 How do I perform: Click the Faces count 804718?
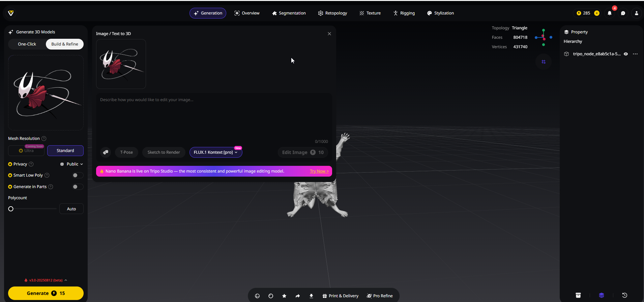520,37
